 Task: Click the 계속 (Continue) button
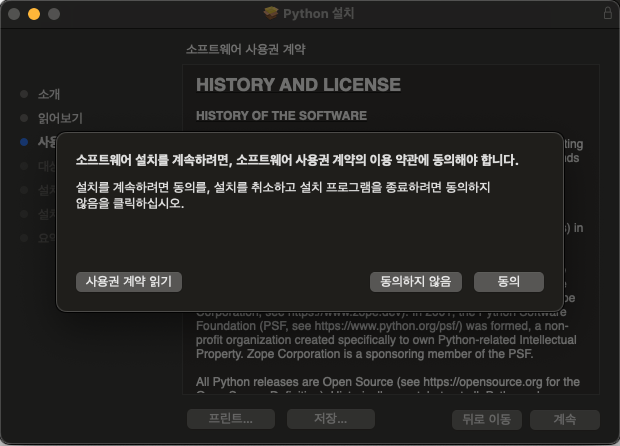tap(565, 420)
